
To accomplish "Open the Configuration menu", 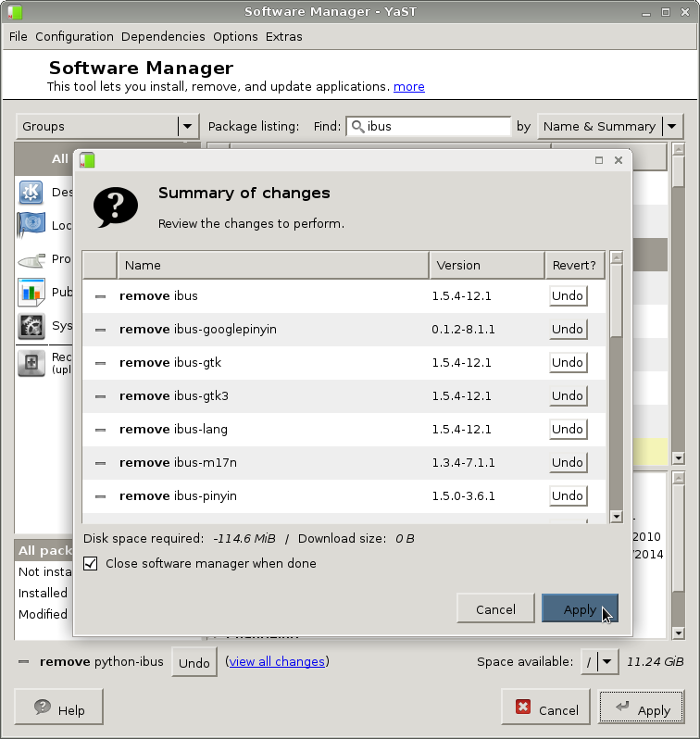I will [74, 37].
